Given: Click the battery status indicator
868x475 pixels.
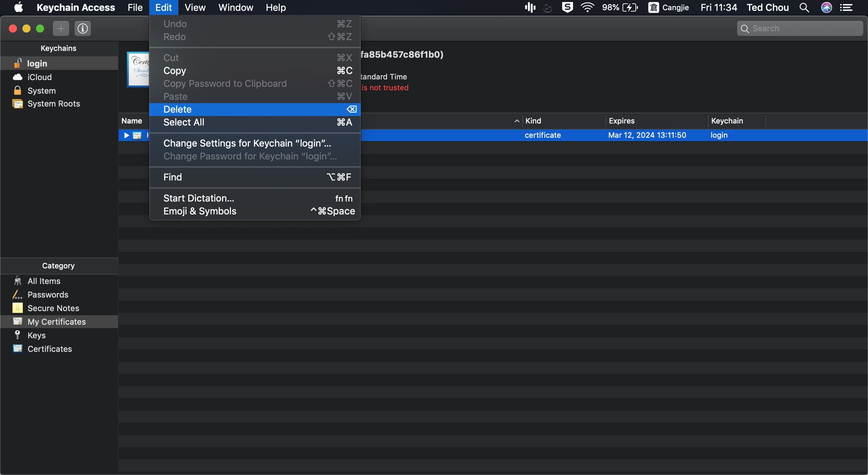Looking at the screenshot, I should coord(620,7).
